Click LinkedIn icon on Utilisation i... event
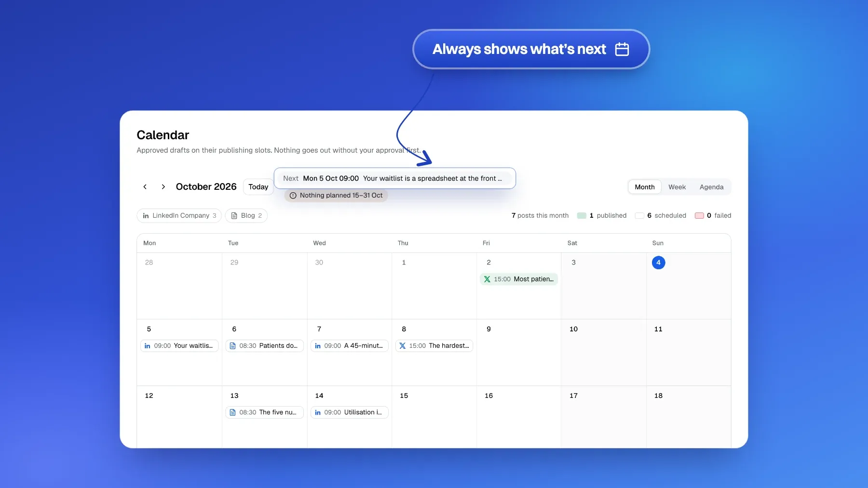 click(318, 412)
